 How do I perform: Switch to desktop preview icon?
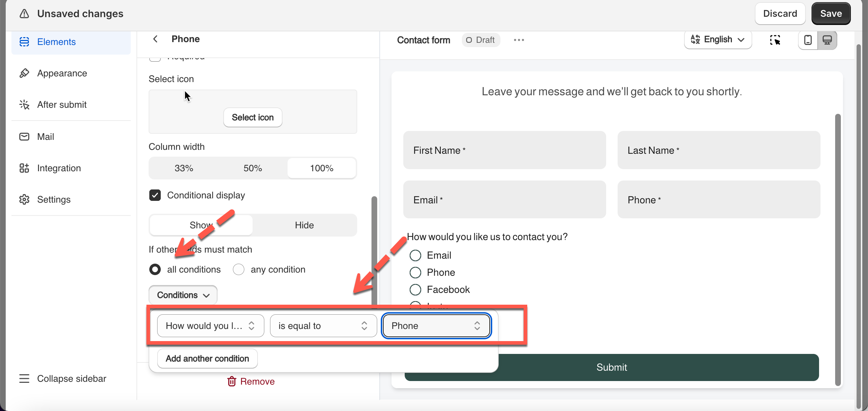(827, 40)
